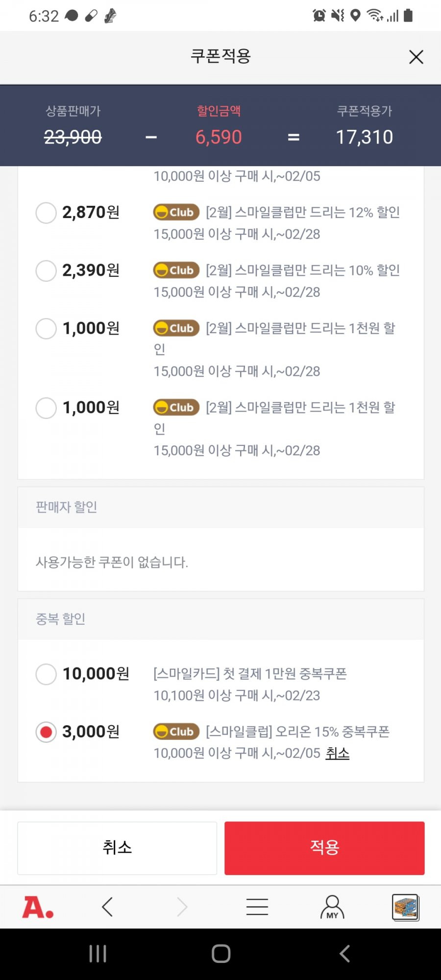Tap the Android system back button
441x980 pixels.
(x=344, y=954)
